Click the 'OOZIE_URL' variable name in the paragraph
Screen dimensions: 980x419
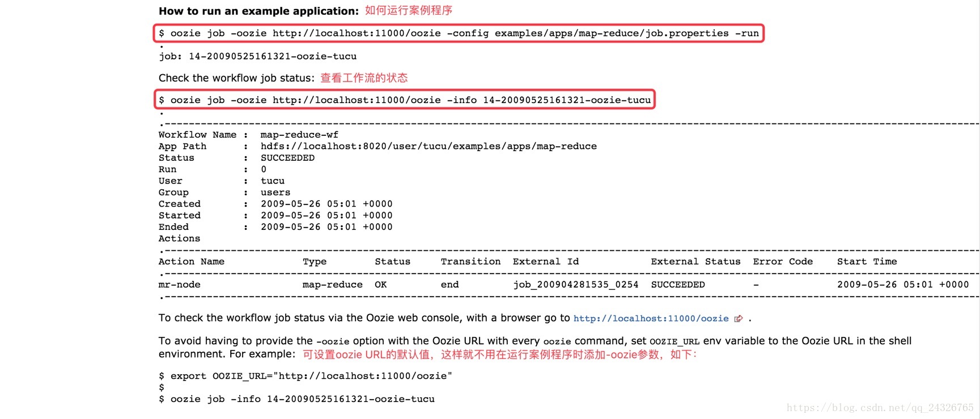674,341
